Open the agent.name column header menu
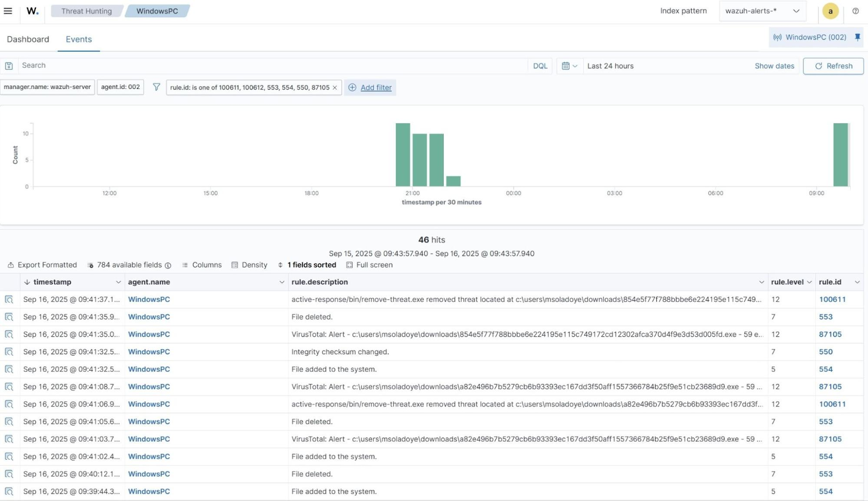Screen dimensions: 868x501 [x=282, y=282]
